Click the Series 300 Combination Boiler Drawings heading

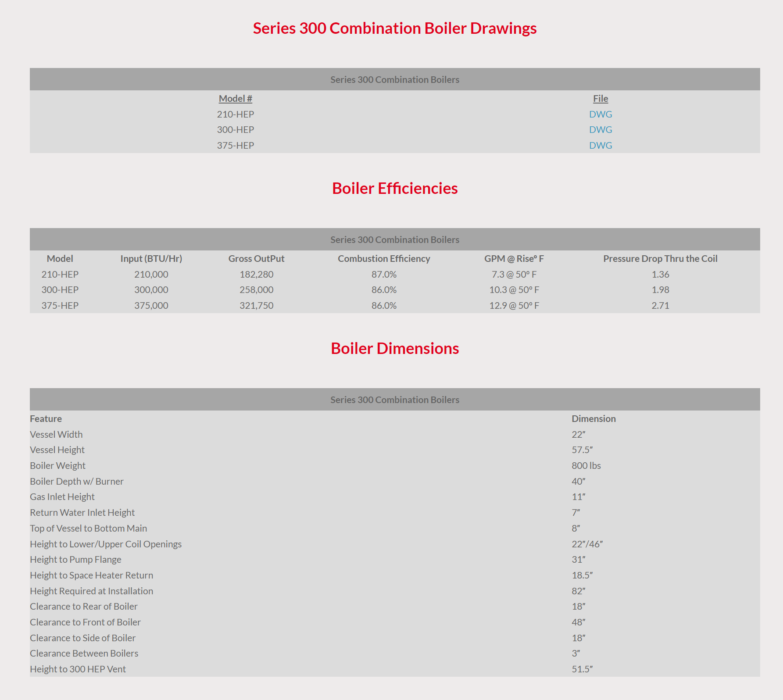pyautogui.click(x=394, y=28)
